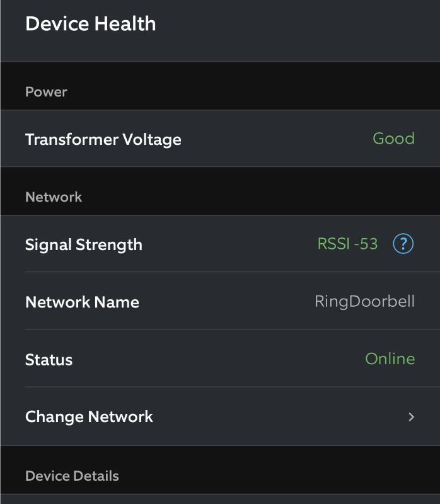Image resolution: width=440 pixels, height=504 pixels.
Task: Expand the Network section header
Action: pos(53,197)
